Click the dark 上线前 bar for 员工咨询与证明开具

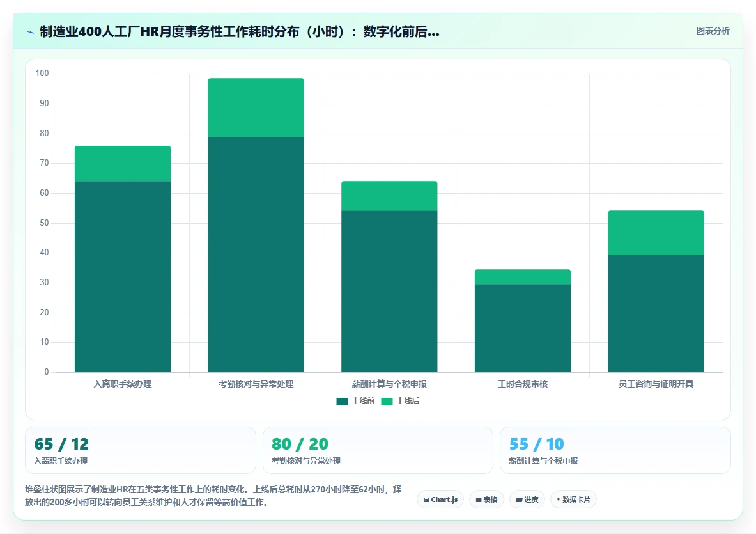[x=656, y=313]
